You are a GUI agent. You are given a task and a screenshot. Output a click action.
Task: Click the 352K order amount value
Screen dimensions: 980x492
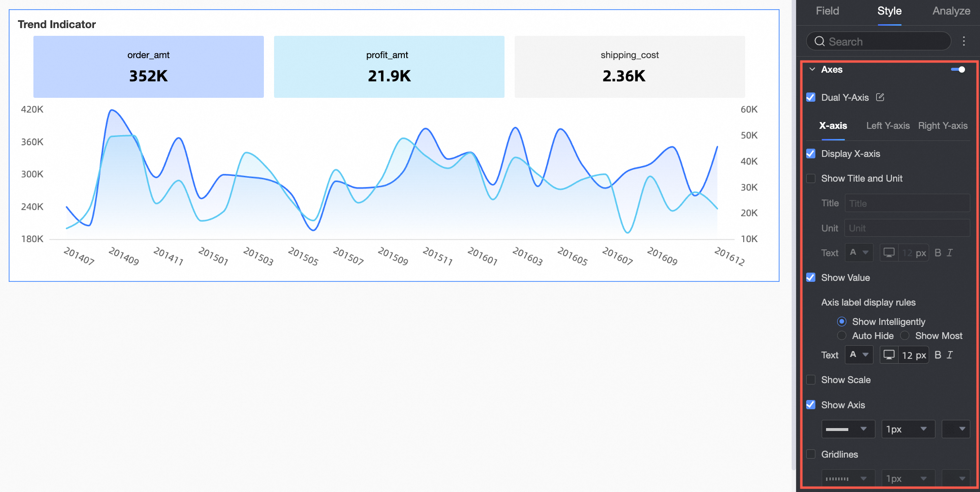click(148, 76)
